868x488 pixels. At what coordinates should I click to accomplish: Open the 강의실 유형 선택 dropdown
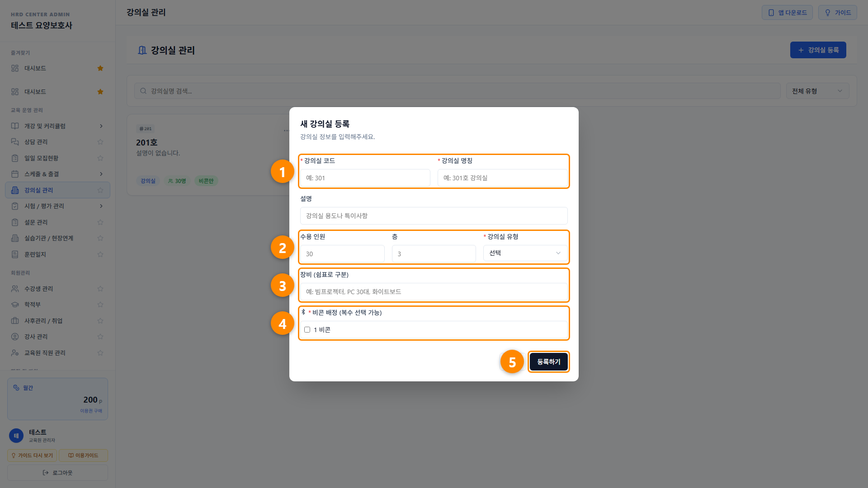click(525, 253)
